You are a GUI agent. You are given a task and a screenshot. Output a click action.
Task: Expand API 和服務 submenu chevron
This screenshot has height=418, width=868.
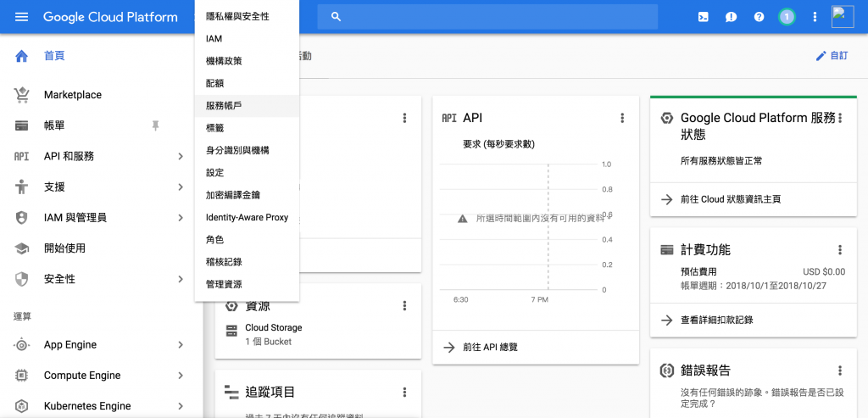coord(181,157)
